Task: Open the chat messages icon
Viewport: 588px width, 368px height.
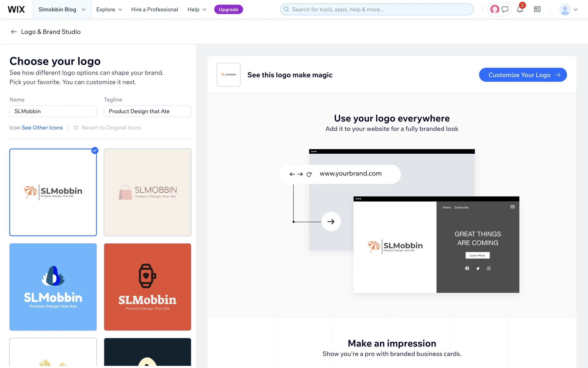Action: click(x=505, y=10)
